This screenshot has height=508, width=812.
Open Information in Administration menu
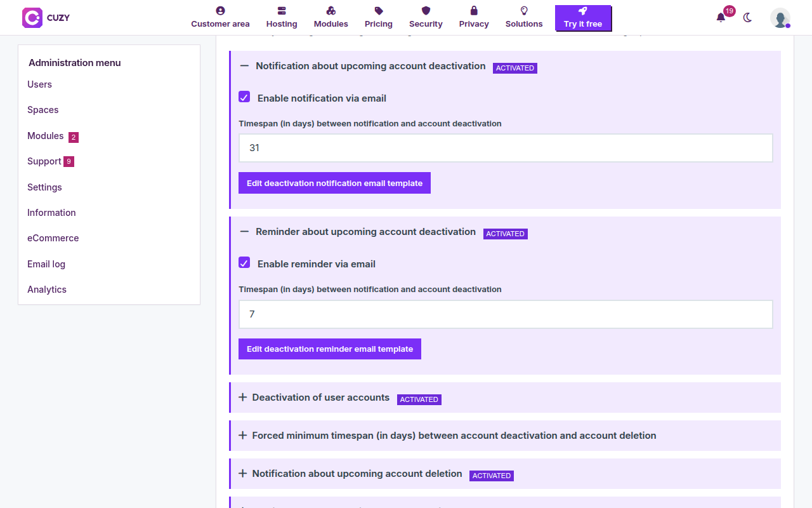pos(51,213)
